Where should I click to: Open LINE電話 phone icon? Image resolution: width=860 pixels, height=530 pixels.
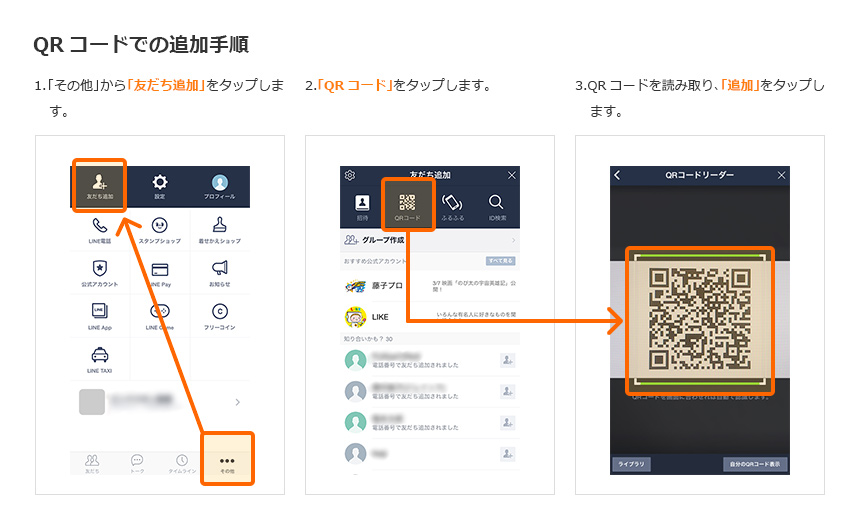pos(100,230)
